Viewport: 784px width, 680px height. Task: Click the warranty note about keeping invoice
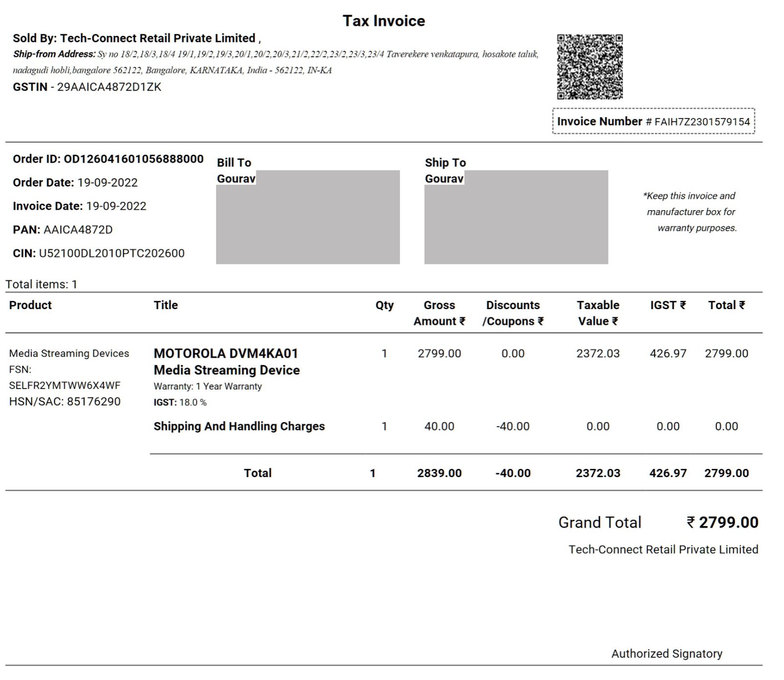pyautogui.click(x=690, y=212)
